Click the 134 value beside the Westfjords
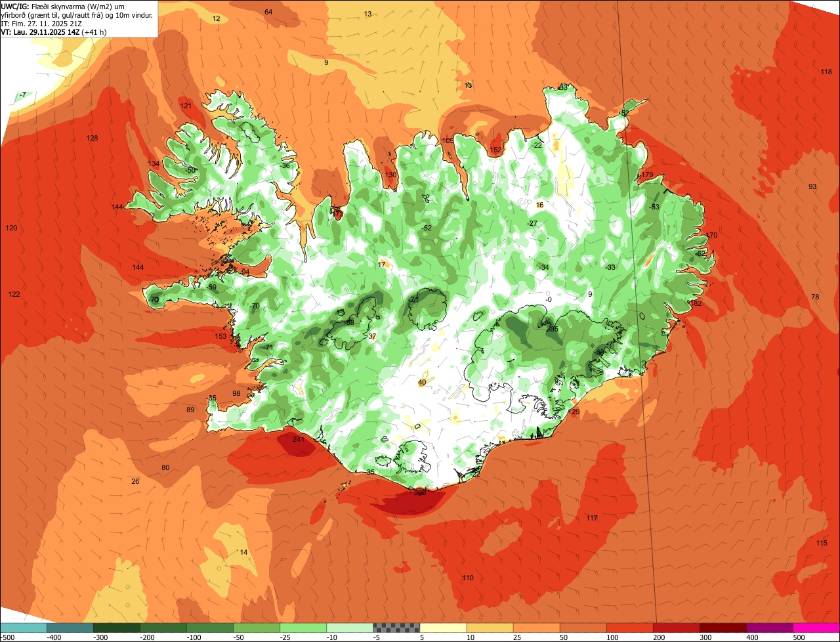The width and height of the screenshot is (840, 642). [154, 164]
